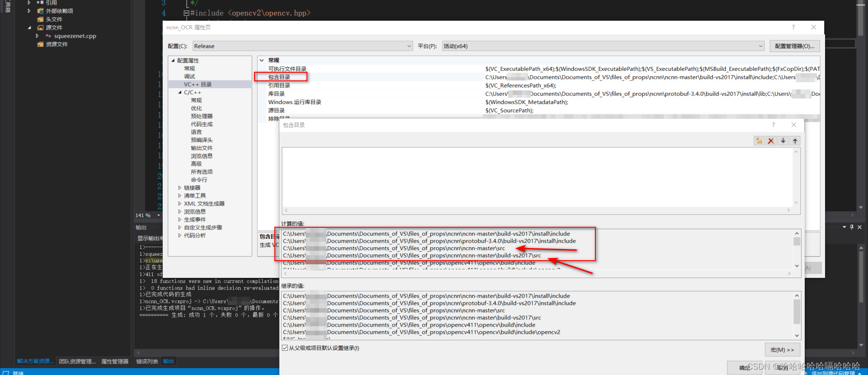The width and height of the screenshot is (868, 375).
Task: Select the 可执行文件目录 property row
Action: 539,69
